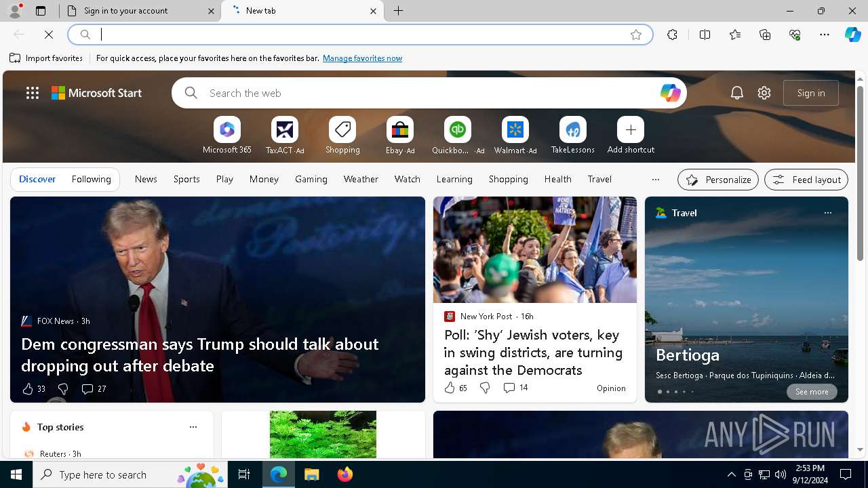Open the Feed layout options
Viewport: 868px width, 488px height.
(x=806, y=180)
